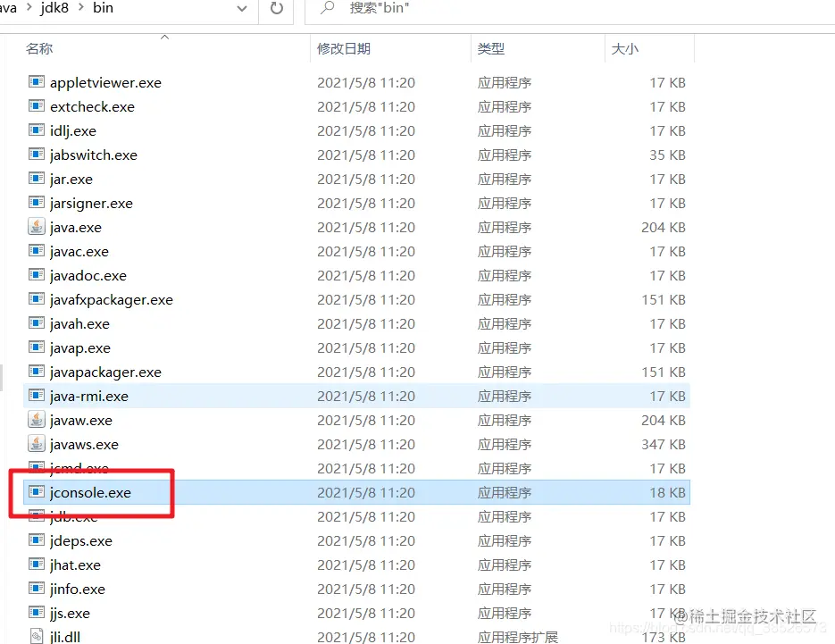Select the file named java-rmi.exe

[x=89, y=396]
